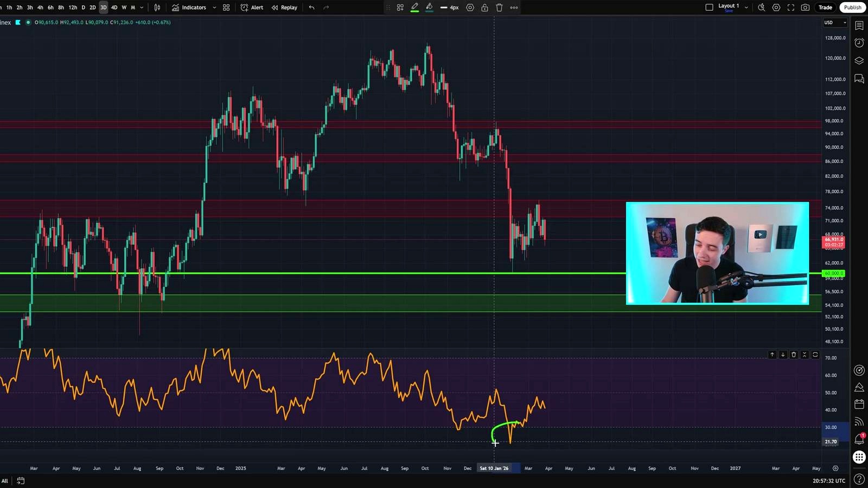
Task: Select the 3D timeframe
Action: point(103,8)
